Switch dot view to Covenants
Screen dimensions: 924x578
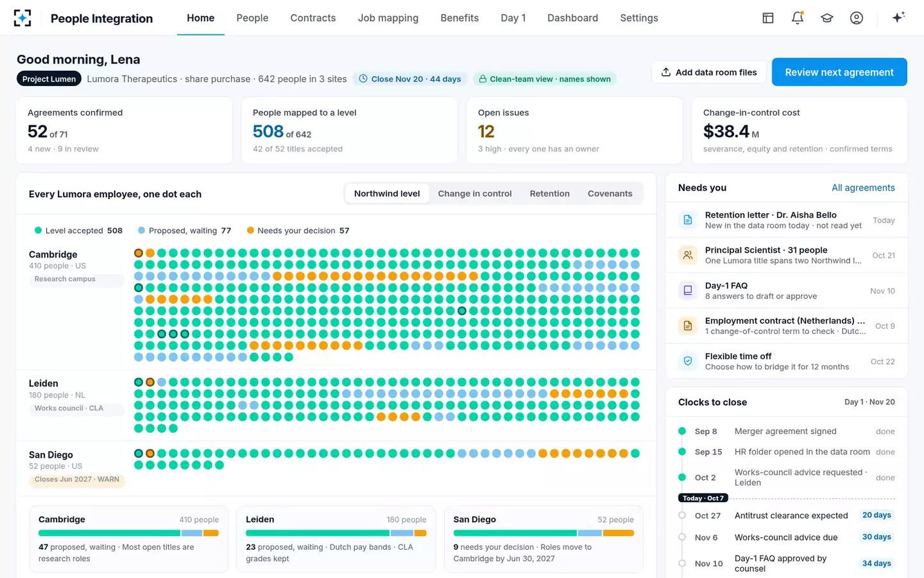pyautogui.click(x=610, y=193)
